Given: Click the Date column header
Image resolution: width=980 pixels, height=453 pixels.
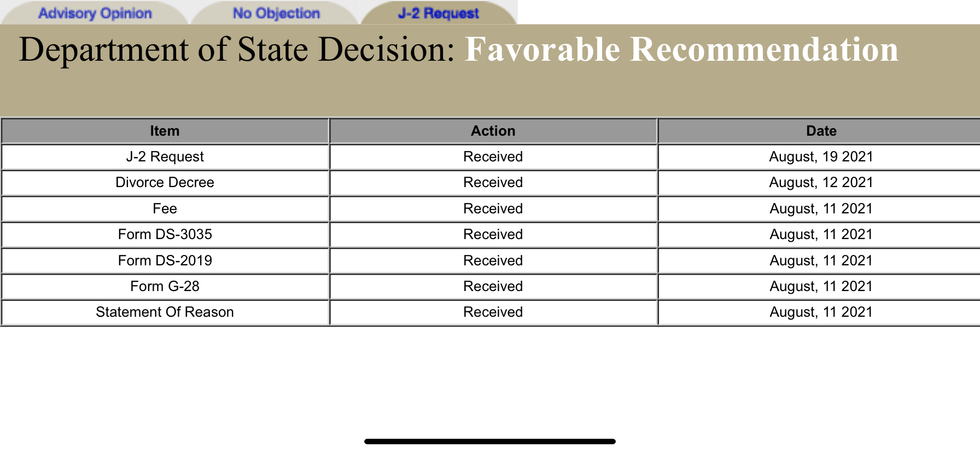Looking at the screenshot, I should point(821,131).
